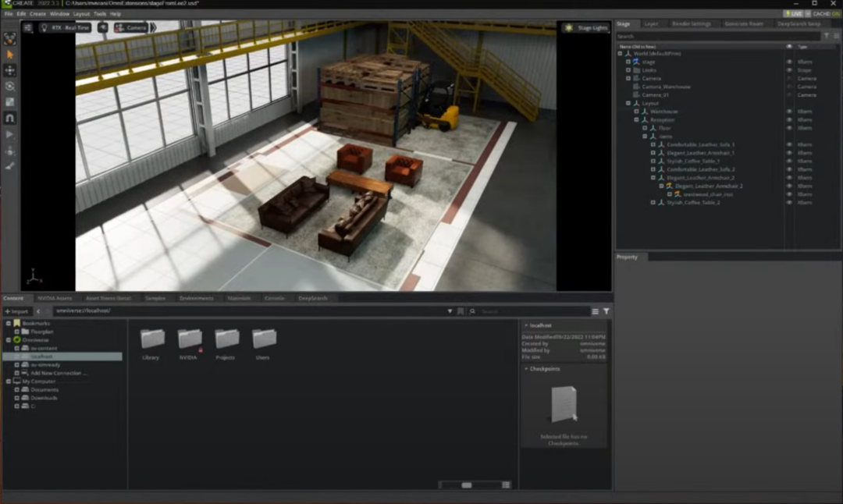Expand the Looks node in Stage tree

pyautogui.click(x=628, y=70)
